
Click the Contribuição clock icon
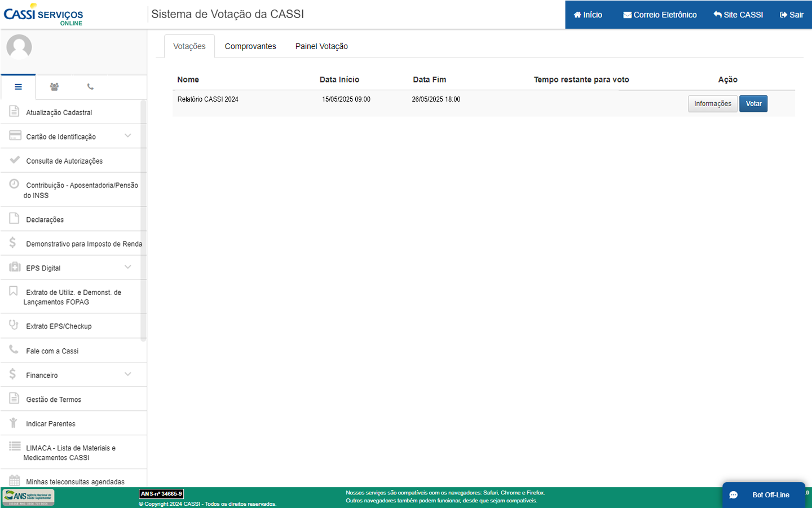pos(14,183)
